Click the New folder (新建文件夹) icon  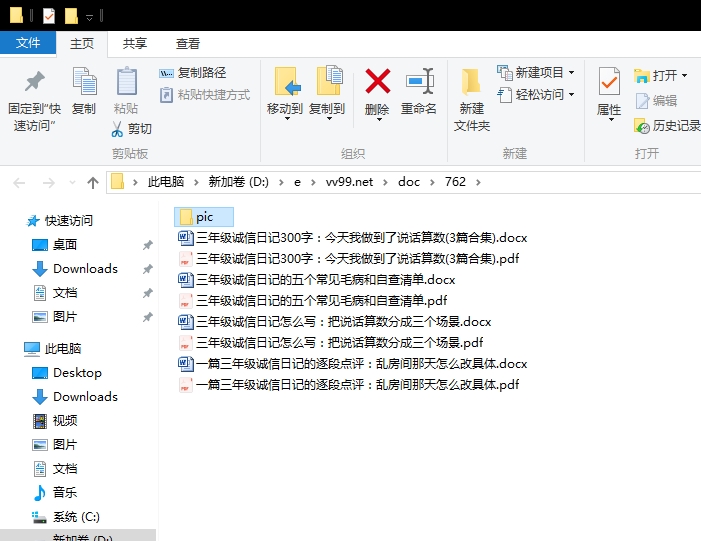tap(471, 82)
